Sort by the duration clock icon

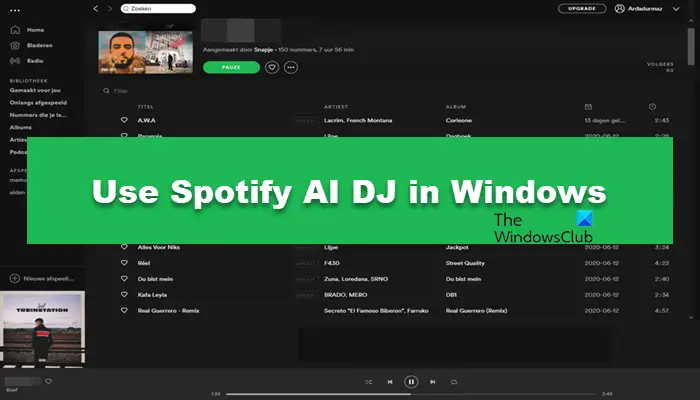click(x=652, y=106)
